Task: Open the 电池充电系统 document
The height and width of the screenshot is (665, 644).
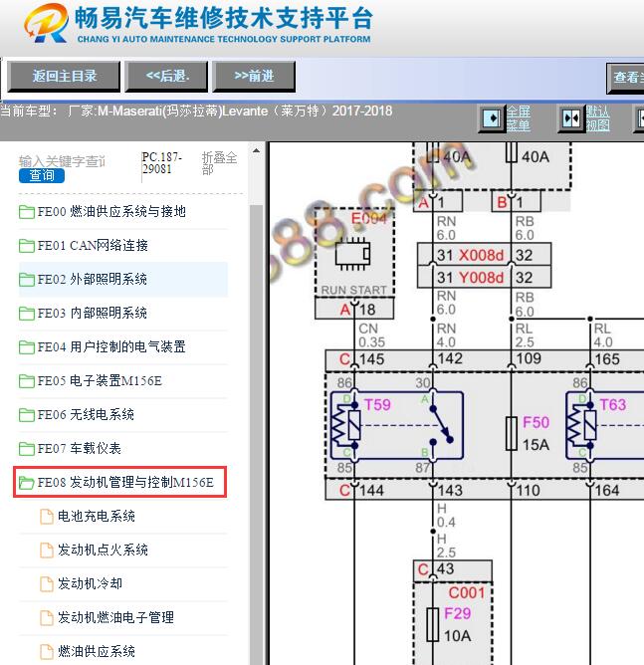Action: [97, 516]
